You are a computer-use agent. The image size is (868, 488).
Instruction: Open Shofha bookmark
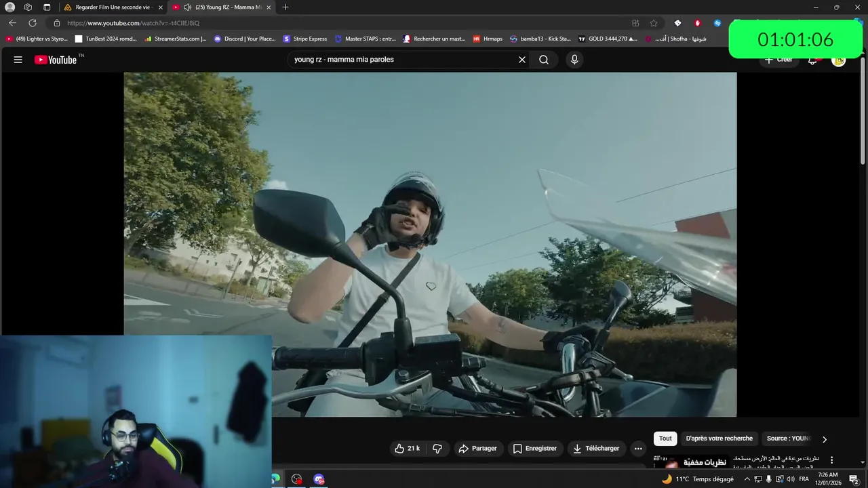click(676, 39)
